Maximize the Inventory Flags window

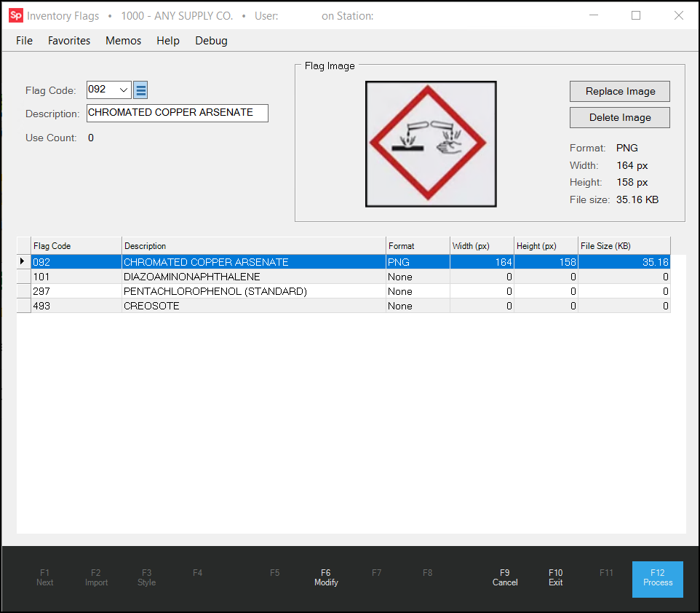636,15
